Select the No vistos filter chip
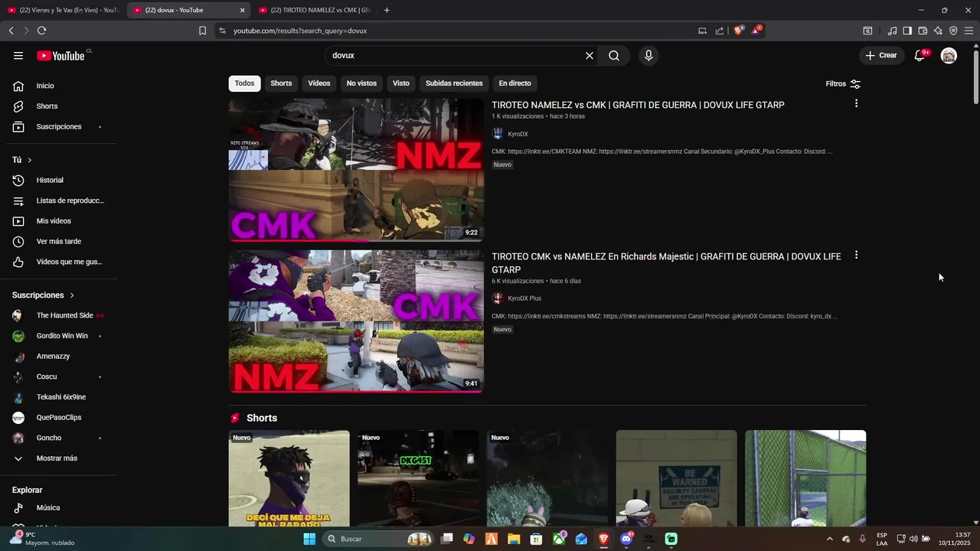Viewport: 980px width, 551px height. point(361,83)
